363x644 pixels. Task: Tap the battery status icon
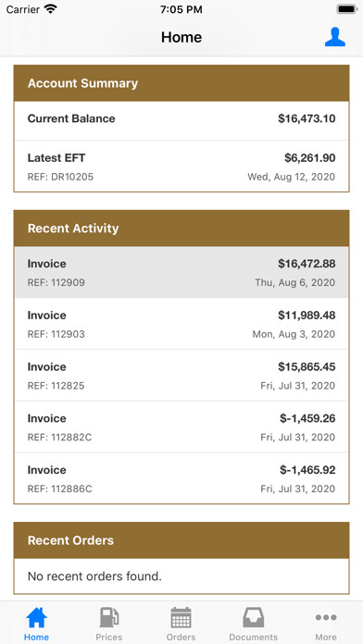347,9
